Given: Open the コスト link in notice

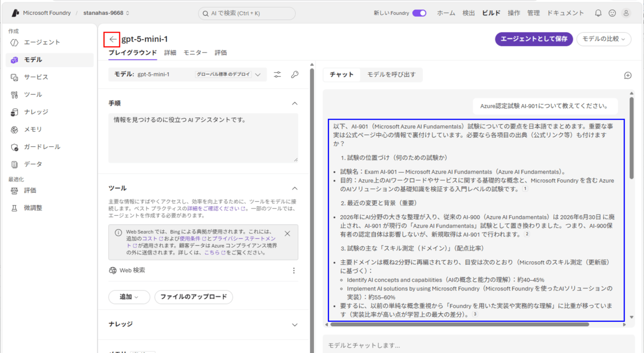Looking at the screenshot, I should (x=152, y=238).
